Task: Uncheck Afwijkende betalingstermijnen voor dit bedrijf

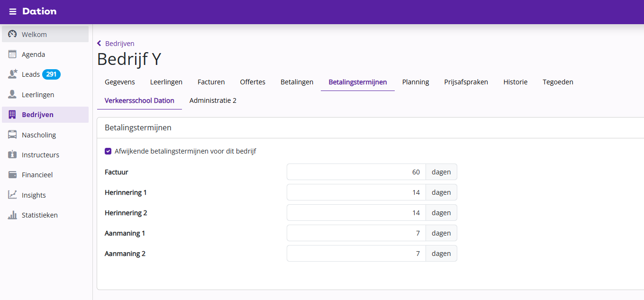Action: [108, 151]
